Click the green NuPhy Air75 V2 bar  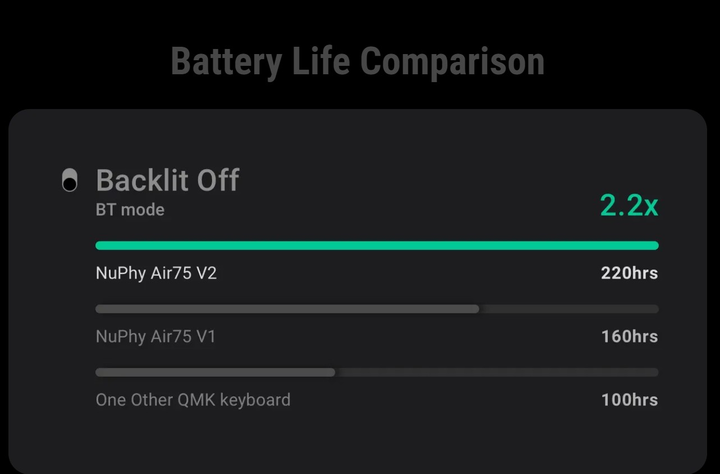point(377,246)
